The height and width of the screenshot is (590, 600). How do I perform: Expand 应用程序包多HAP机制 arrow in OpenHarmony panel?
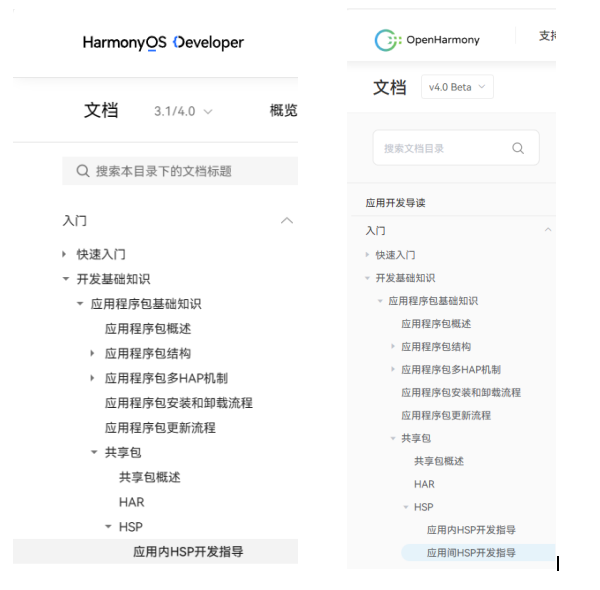click(393, 369)
